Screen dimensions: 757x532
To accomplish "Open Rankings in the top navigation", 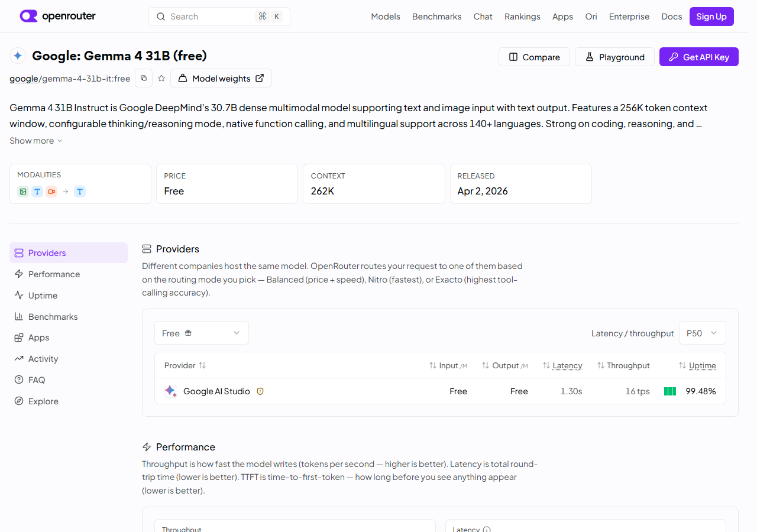I will coord(522,17).
